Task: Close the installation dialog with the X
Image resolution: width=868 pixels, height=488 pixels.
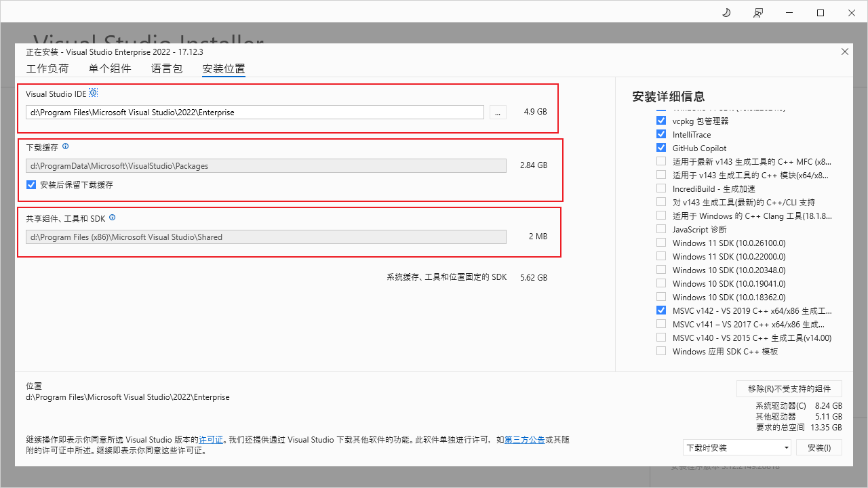Action: point(844,52)
